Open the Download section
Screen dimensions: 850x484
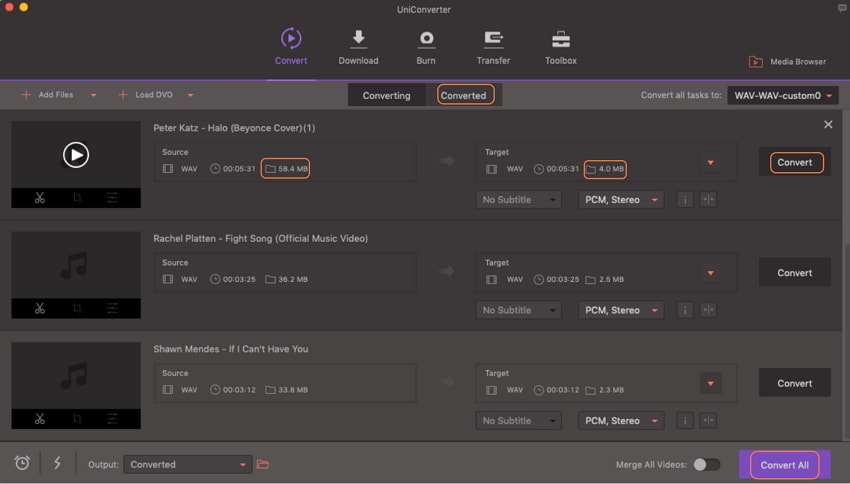pyautogui.click(x=358, y=47)
